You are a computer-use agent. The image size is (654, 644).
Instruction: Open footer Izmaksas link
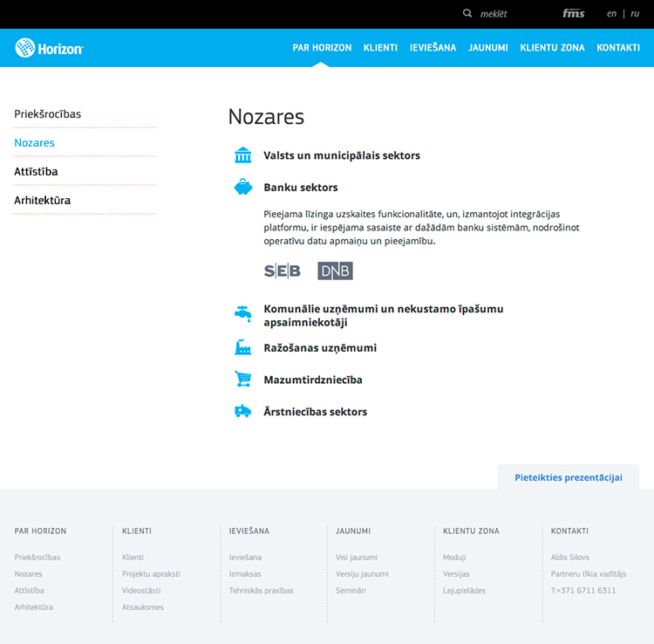click(245, 574)
